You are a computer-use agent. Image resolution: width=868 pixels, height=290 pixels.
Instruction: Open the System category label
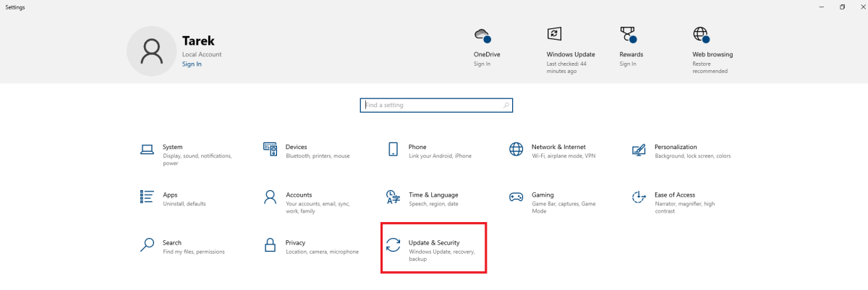(173, 147)
